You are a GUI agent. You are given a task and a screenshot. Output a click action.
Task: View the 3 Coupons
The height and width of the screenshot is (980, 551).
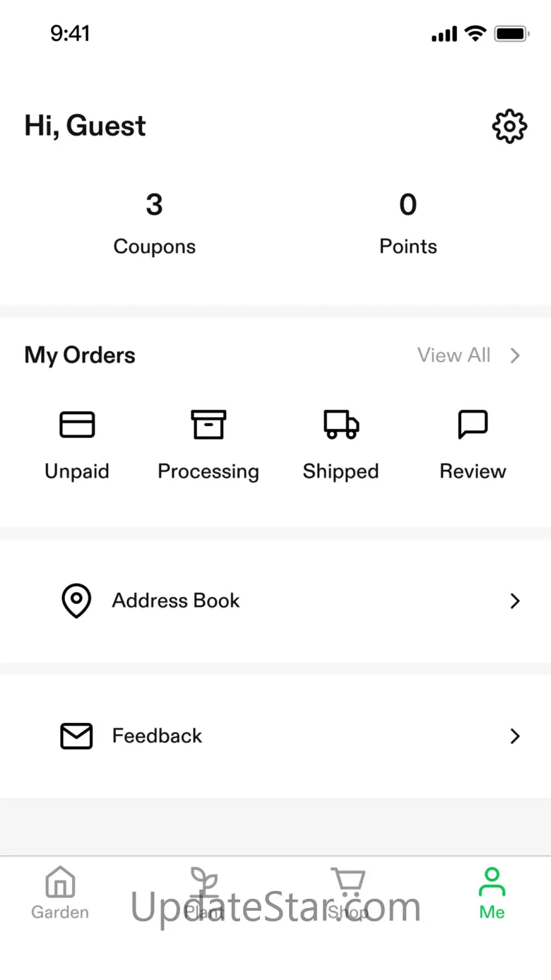(154, 224)
